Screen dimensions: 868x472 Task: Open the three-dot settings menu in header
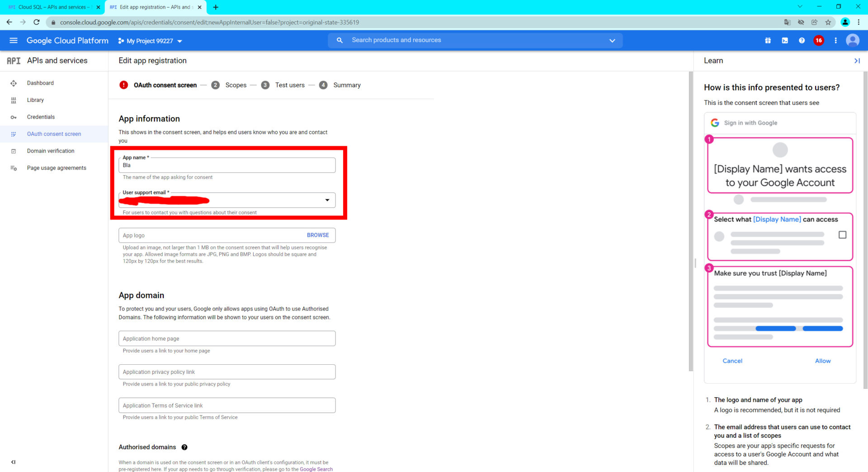pyautogui.click(x=835, y=40)
